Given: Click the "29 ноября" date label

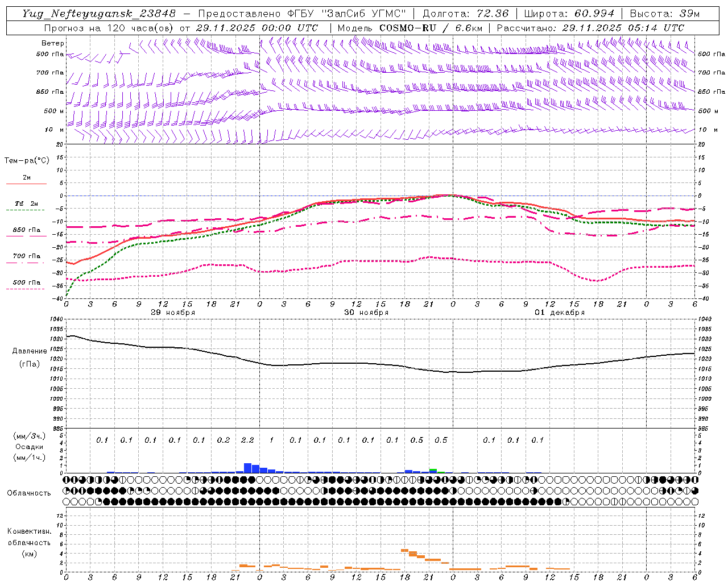Looking at the screenshot, I should click(173, 313).
